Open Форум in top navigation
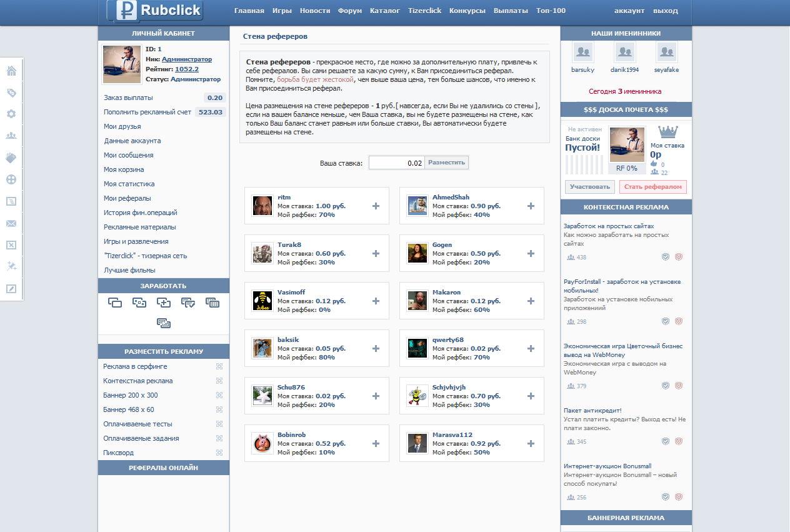This screenshot has width=790, height=532. pyautogui.click(x=350, y=11)
